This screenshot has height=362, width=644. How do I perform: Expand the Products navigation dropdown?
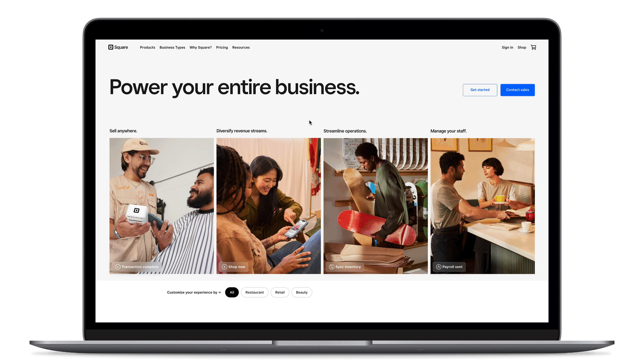pos(147,47)
